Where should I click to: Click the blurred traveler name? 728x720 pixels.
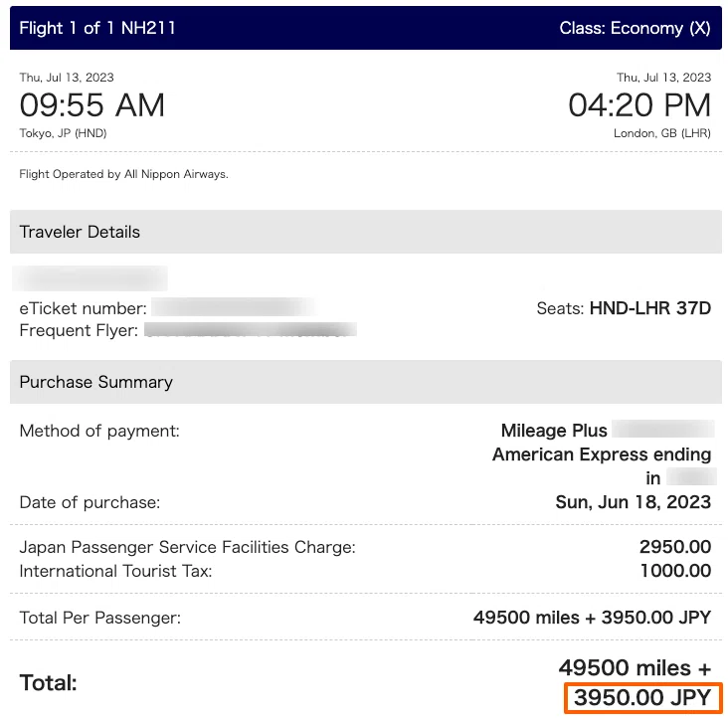90,278
